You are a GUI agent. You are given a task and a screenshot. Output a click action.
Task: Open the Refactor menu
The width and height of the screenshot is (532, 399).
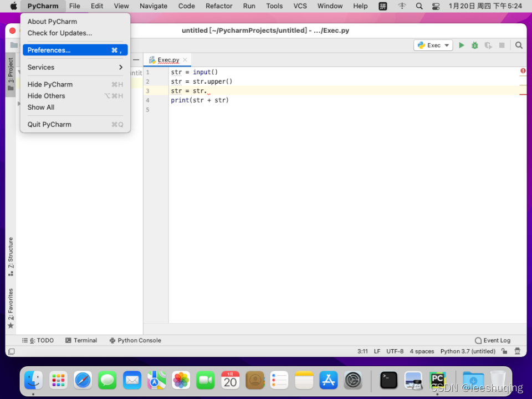point(219,6)
